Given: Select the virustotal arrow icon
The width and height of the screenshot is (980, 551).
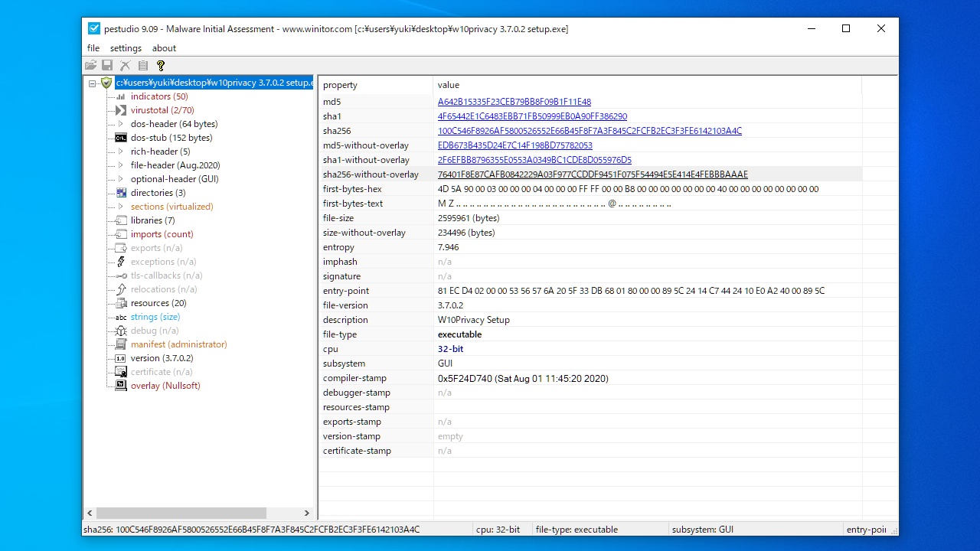Looking at the screenshot, I should click(121, 110).
